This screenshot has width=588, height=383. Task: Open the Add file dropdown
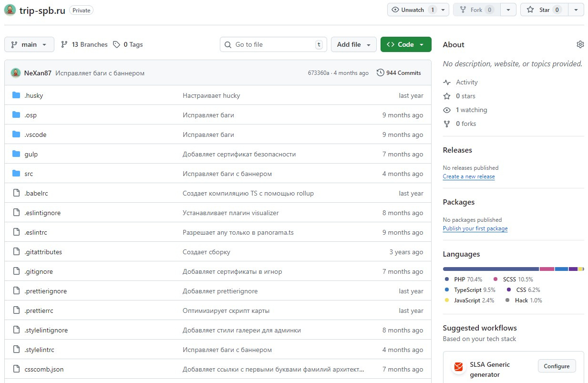pos(353,44)
